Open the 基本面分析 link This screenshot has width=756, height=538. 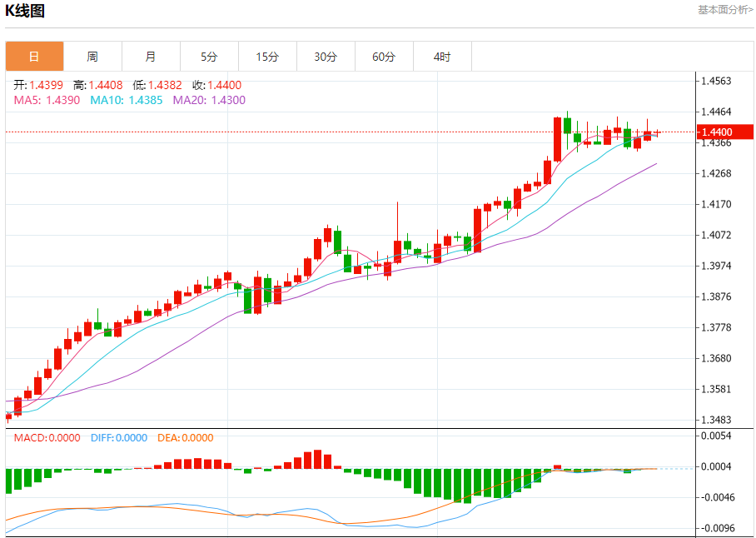725,10
